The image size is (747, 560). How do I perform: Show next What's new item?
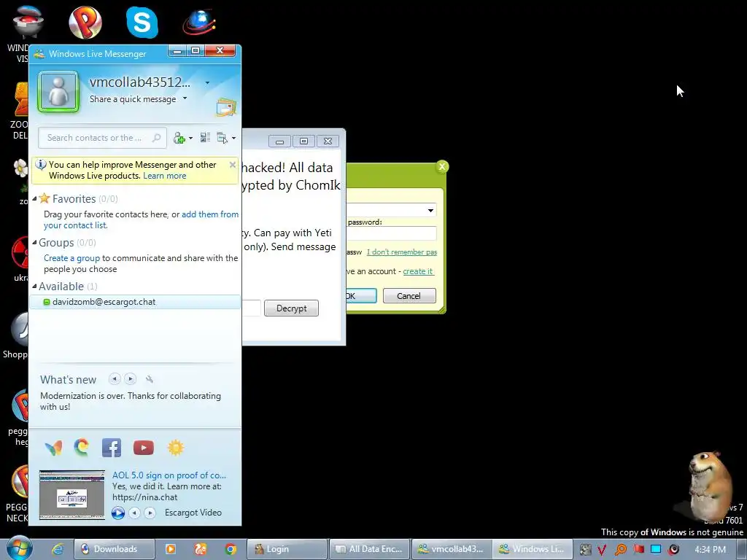pyautogui.click(x=130, y=379)
